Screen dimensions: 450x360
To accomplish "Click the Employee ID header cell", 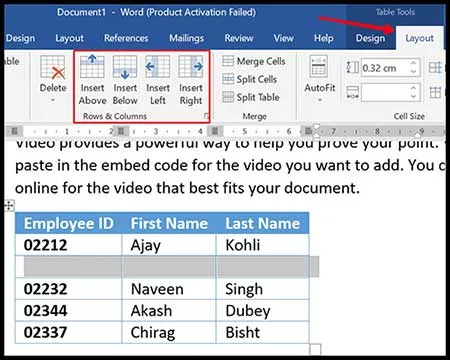I will 68,223.
